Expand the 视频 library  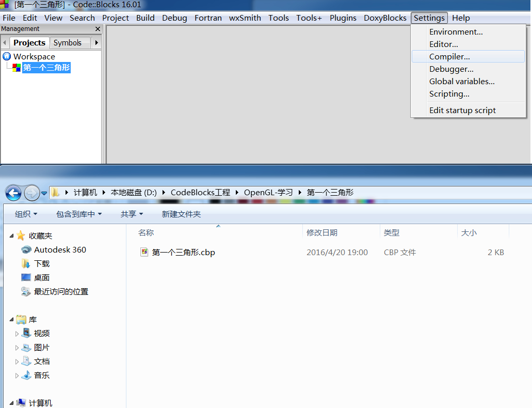[17, 334]
